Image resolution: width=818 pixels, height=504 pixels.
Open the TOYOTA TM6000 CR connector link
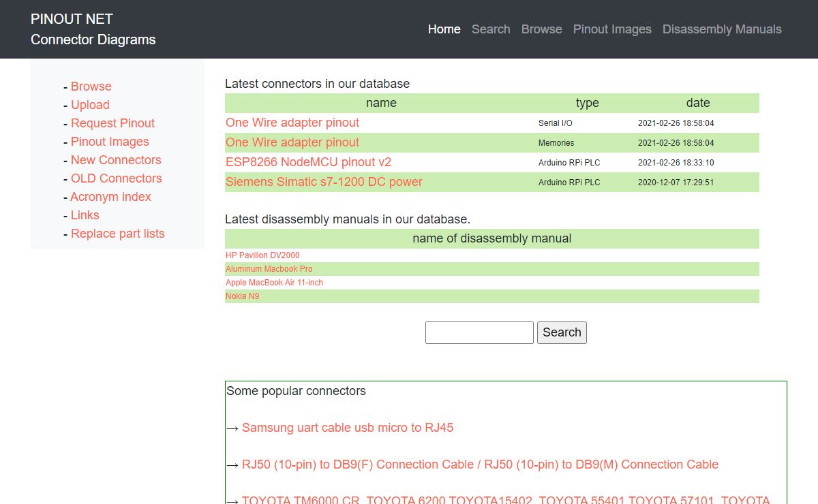coord(506,501)
